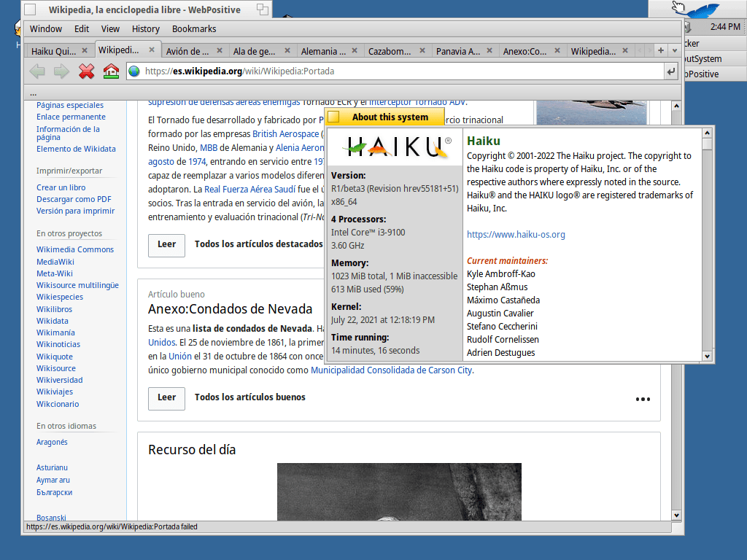Close the Anexo:Co... tab

click(557, 50)
